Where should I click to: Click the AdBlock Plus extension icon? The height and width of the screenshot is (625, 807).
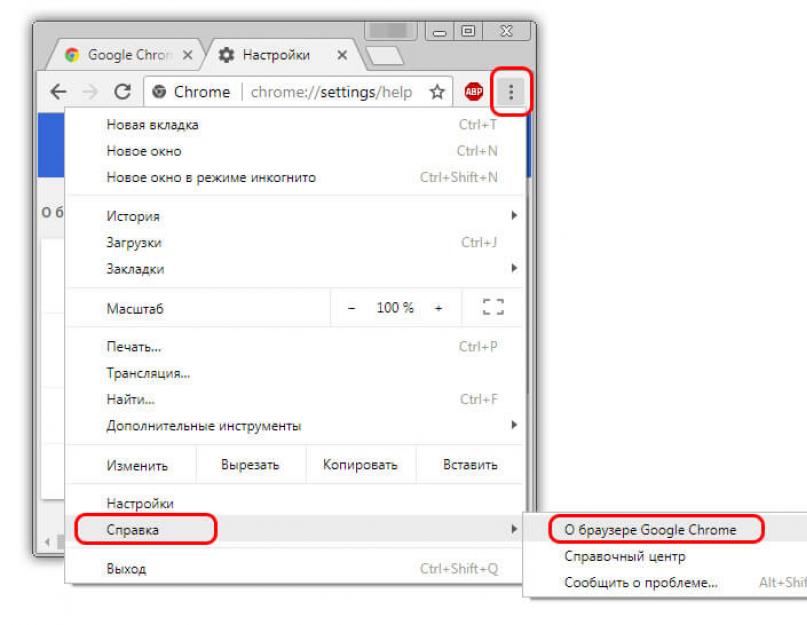click(473, 92)
